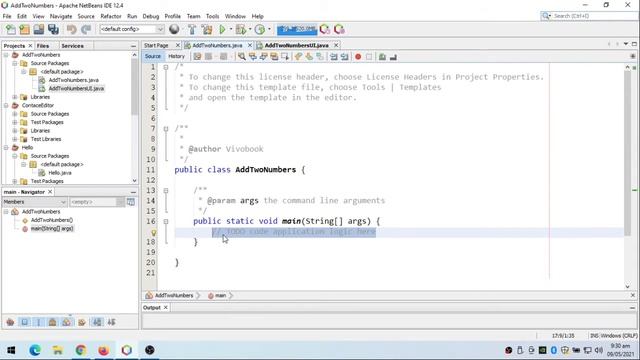Screen dimensions: 640x360
Task: Expand Libraries under AddTwoNumbers project
Action: pos(15,97)
